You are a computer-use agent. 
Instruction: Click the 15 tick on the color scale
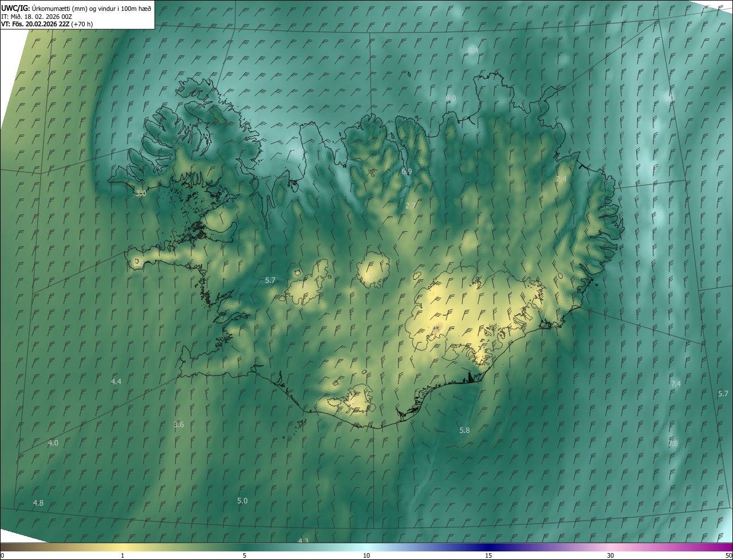point(488,555)
